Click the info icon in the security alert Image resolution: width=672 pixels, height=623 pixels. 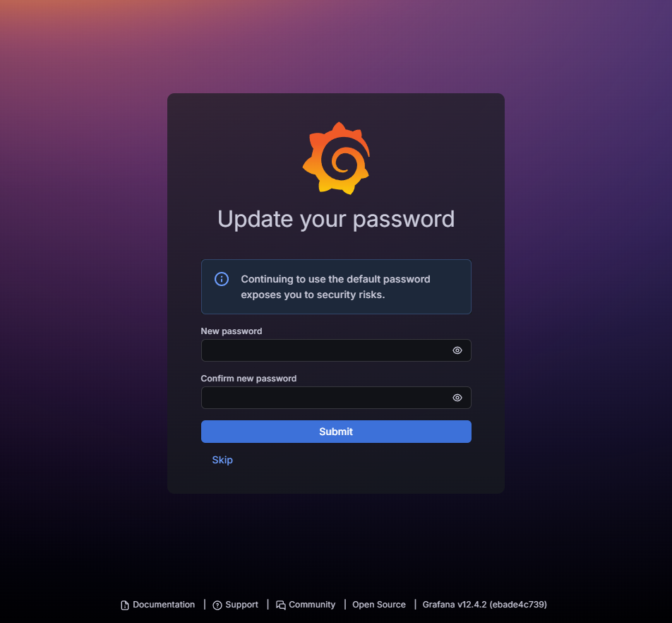[222, 279]
